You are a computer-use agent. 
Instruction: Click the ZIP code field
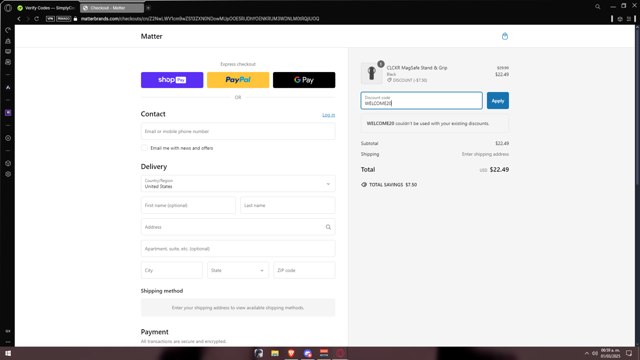[304, 270]
